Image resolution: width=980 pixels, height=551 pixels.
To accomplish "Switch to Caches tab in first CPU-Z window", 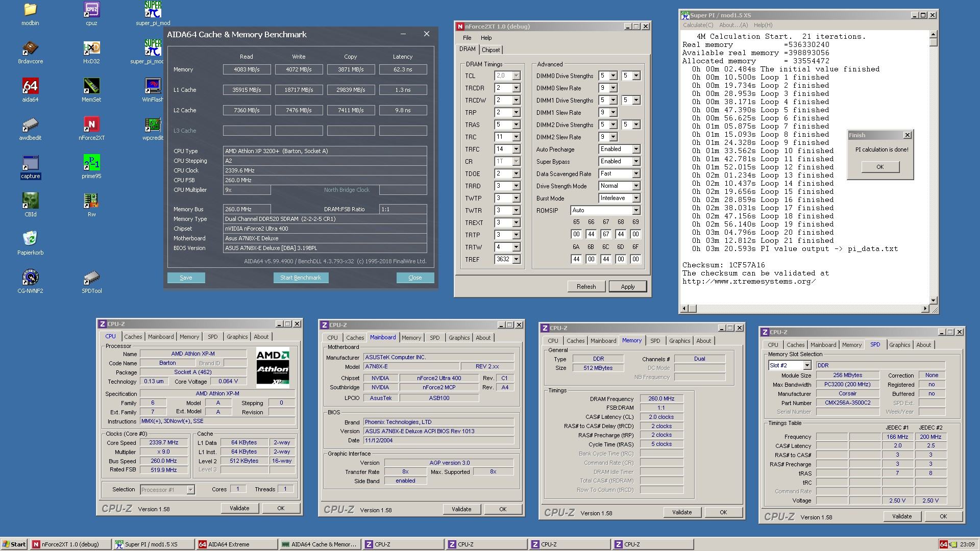I will [x=133, y=337].
